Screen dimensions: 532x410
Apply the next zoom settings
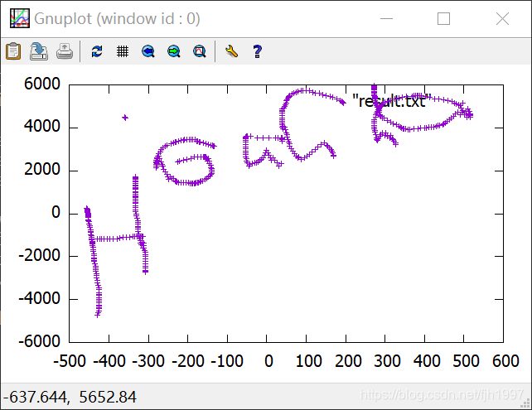(174, 51)
